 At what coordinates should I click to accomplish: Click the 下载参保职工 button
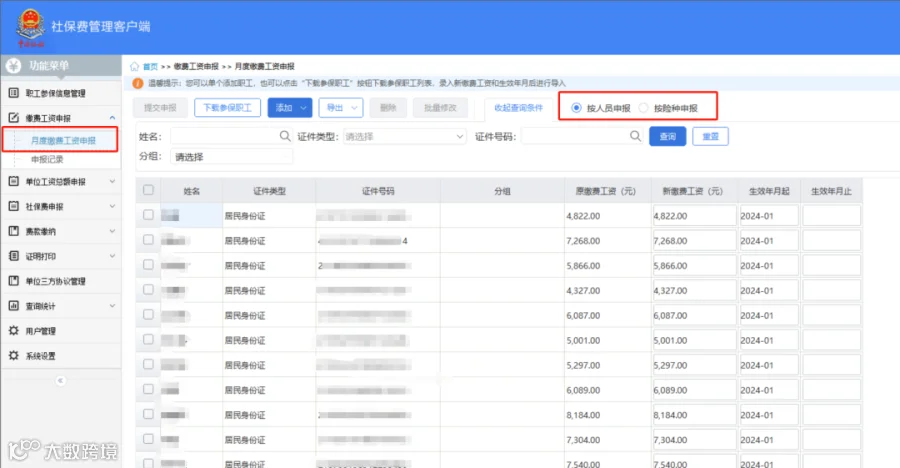pyautogui.click(x=227, y=108)
